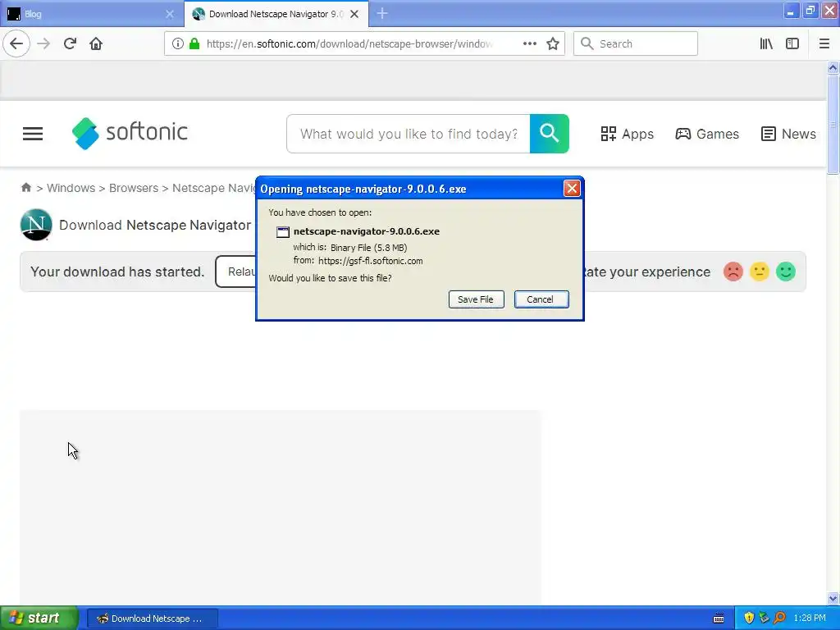Select the netscape-navigator-9.0.0.6.exe filename text
The width and height of the screenshot is (840, 630).
367,231
